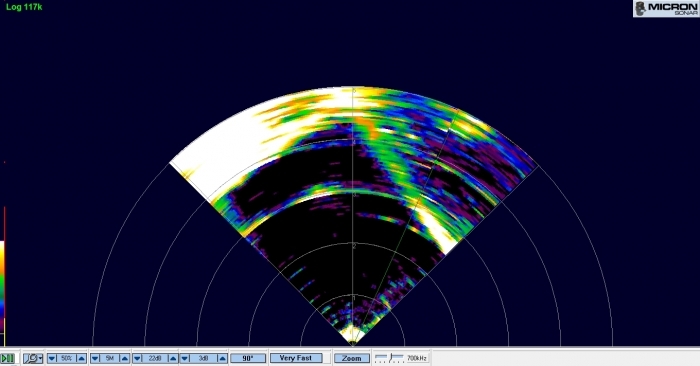Click the 50% value field
Image resolution: width=700 pixels, height=366 pixels.
pyautogui.click(x=67, y=358)
